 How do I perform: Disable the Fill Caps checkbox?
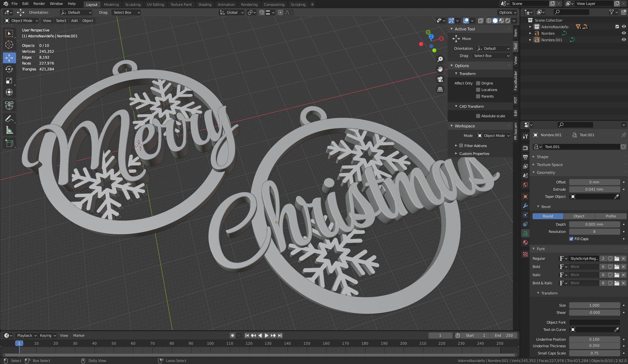(571, 239)
